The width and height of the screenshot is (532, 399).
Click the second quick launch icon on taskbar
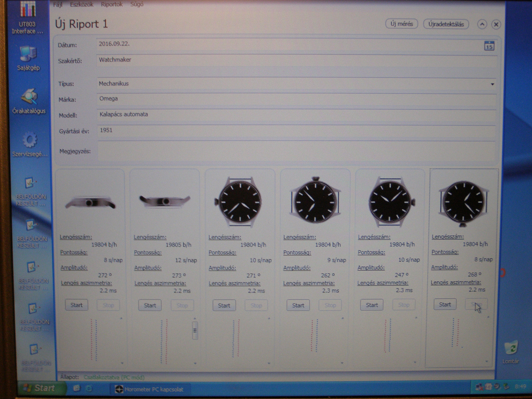tap(89, 388)
